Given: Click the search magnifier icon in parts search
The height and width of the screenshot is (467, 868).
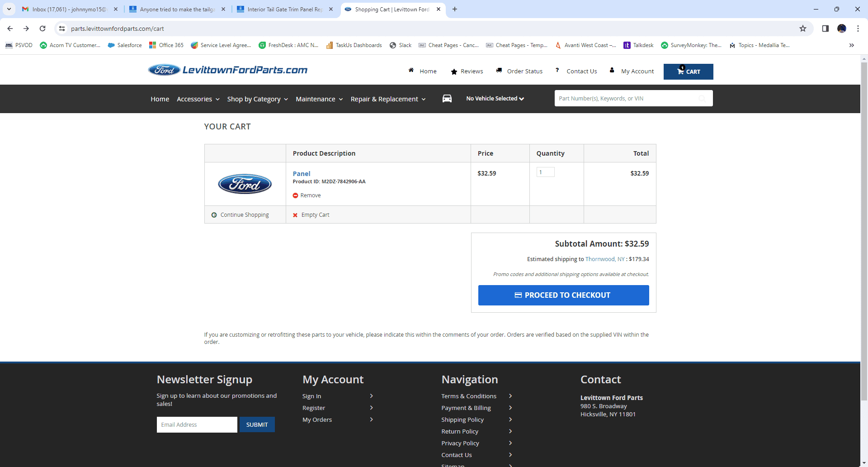Looking at the screenshot, I should point(702,99).
